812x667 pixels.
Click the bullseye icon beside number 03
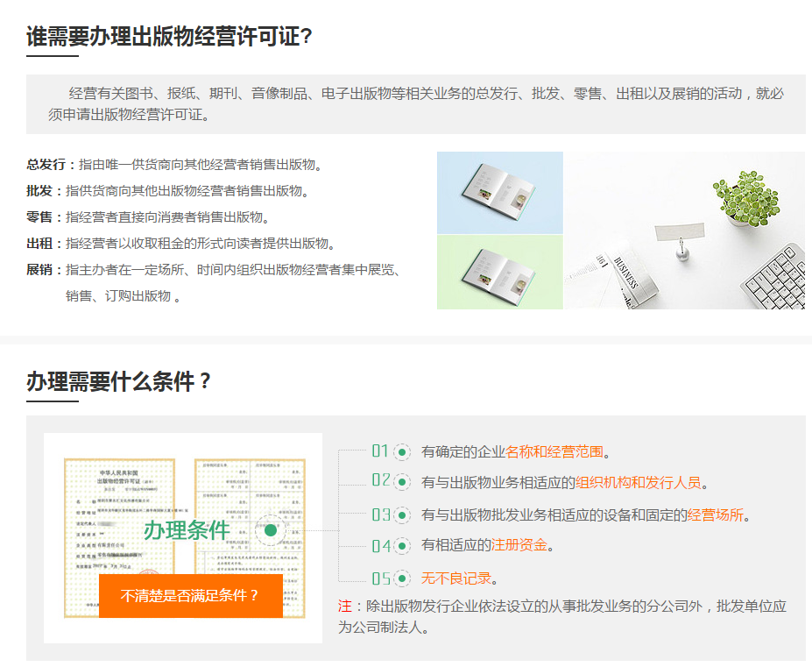point(402,515)
